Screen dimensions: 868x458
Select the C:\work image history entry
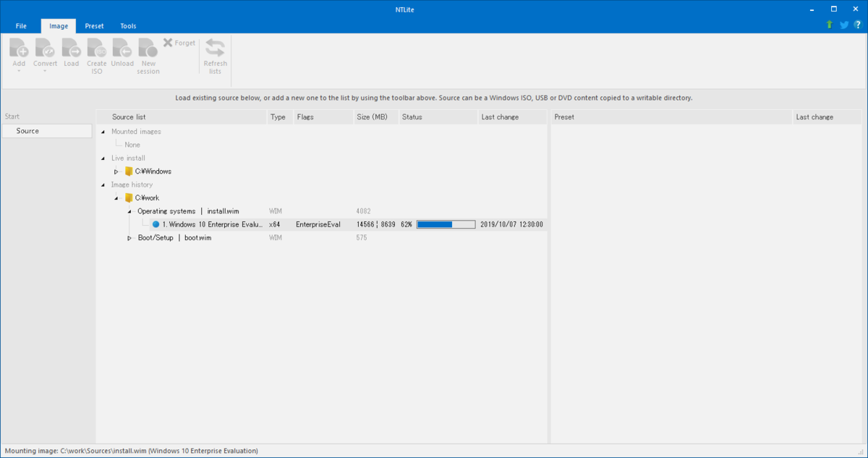click(147, 198)
